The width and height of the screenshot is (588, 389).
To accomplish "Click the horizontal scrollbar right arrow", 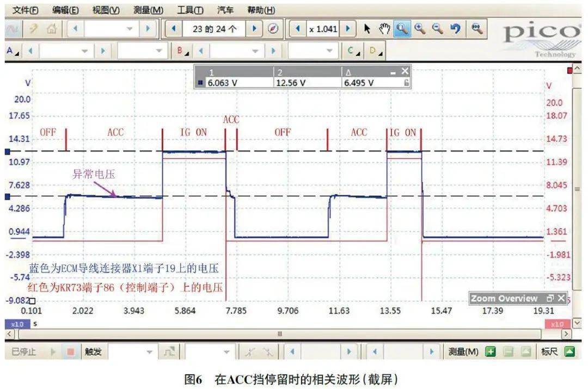I will [x=566, y=334].
